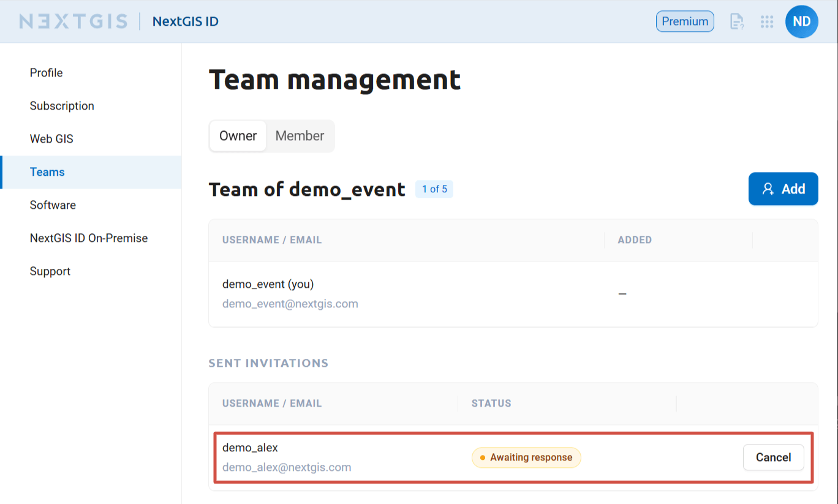Click the Premium plan badge
The image size is (838, 504).
tap(685, 21)
